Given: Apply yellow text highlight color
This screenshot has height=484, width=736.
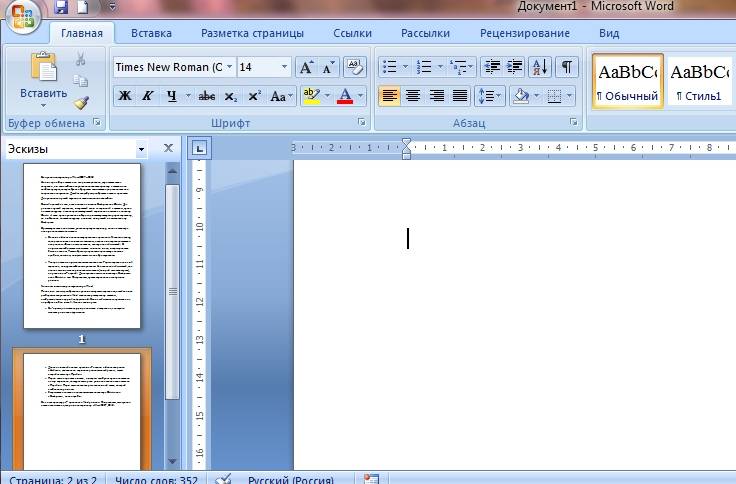Looking at the screenshot, I should pyautogui.click(x=311, y=96).
